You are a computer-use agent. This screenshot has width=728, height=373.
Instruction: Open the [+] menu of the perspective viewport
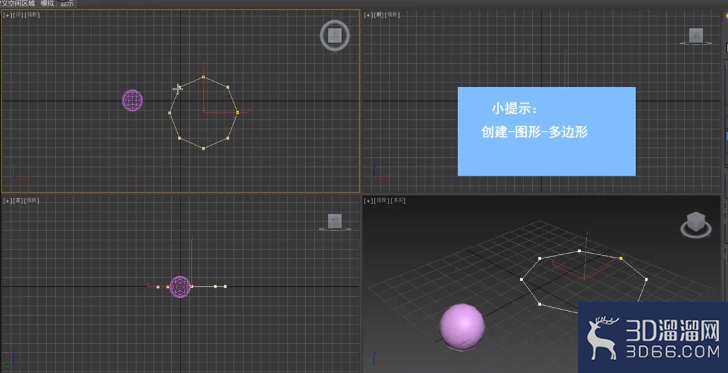pos(369,201)
